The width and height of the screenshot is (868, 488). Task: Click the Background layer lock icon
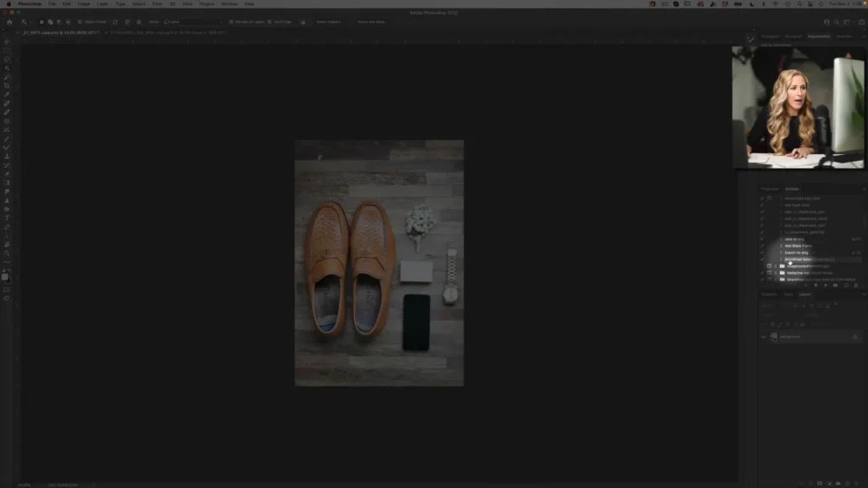pos(855,337)
